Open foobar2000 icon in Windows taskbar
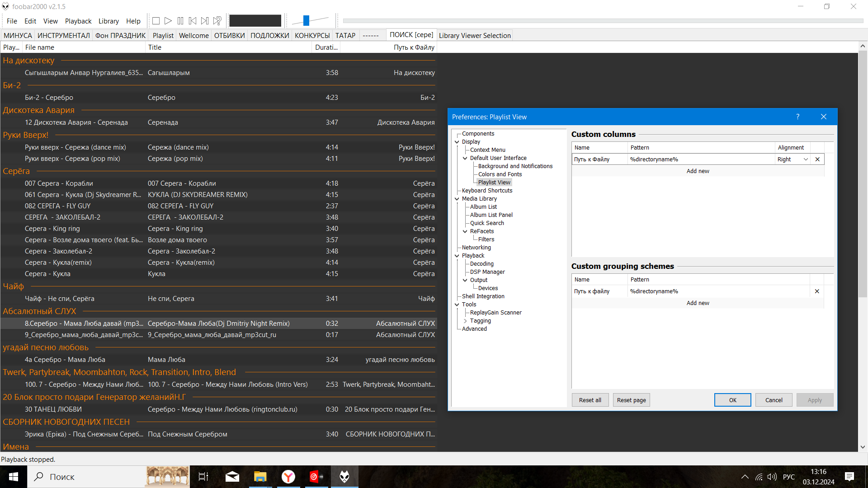Screen dimensions: 868x488 (344, 477)
